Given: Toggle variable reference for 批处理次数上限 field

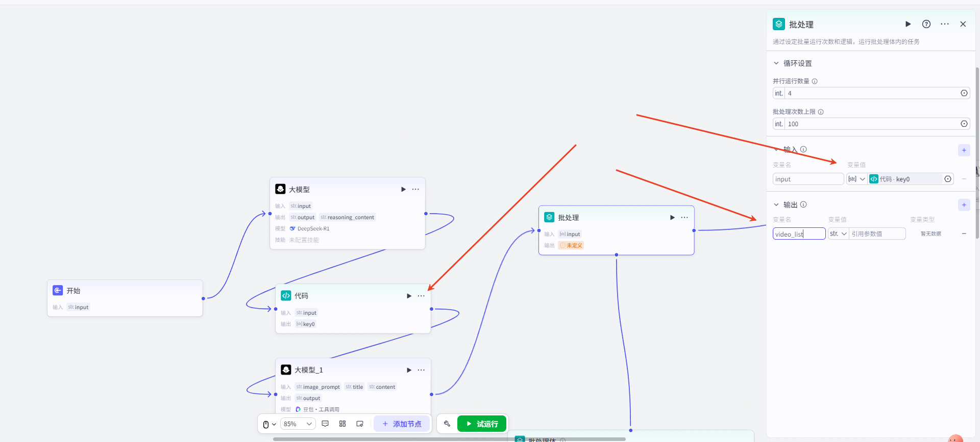Looking at the screenshot, I should 964,124.
